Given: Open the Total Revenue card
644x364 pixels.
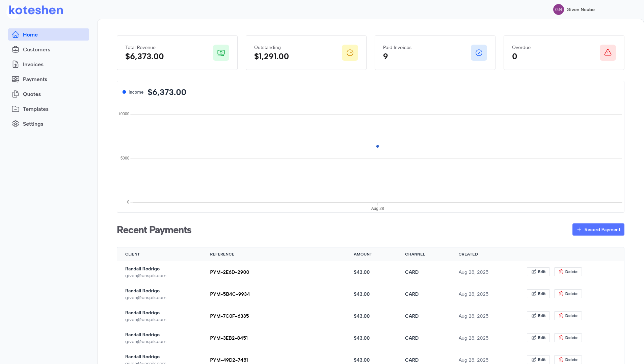Looking at the screenshot, I should click(177, 53).
